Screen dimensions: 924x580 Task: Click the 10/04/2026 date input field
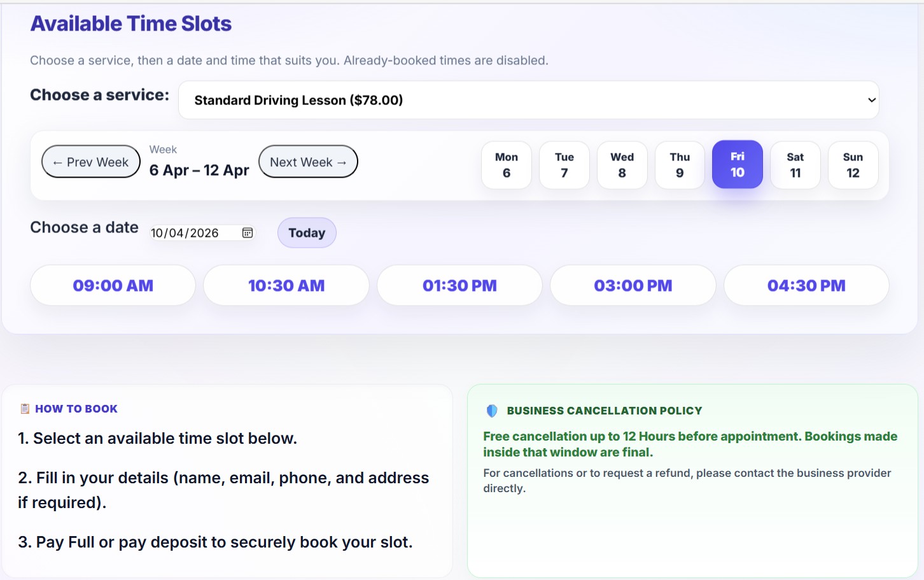tap(191, 232)
